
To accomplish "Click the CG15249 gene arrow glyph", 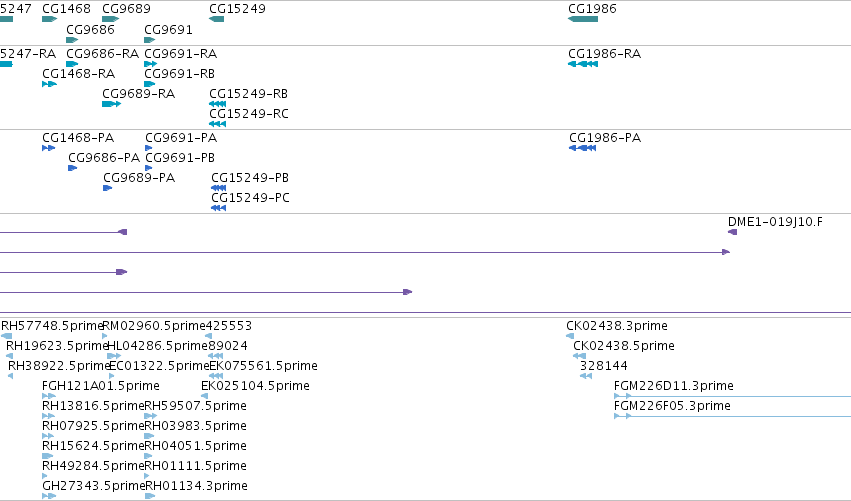I will pos(217,19).
